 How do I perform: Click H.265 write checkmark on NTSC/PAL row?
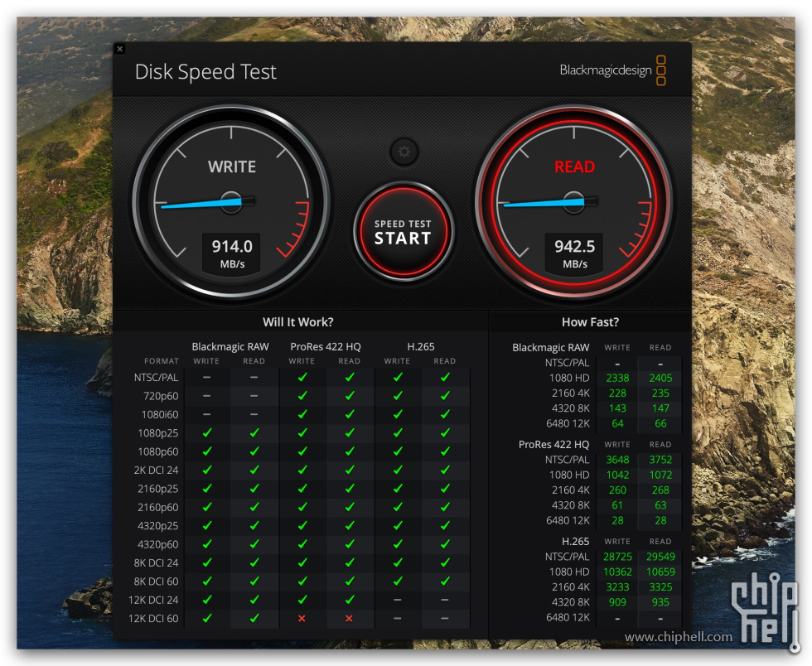click(x=398, y=377)
